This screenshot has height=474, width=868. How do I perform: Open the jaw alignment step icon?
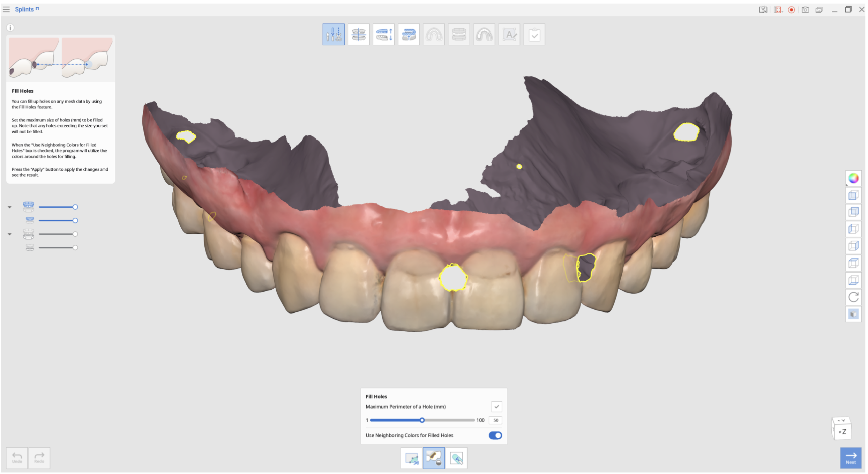(359, 34)
